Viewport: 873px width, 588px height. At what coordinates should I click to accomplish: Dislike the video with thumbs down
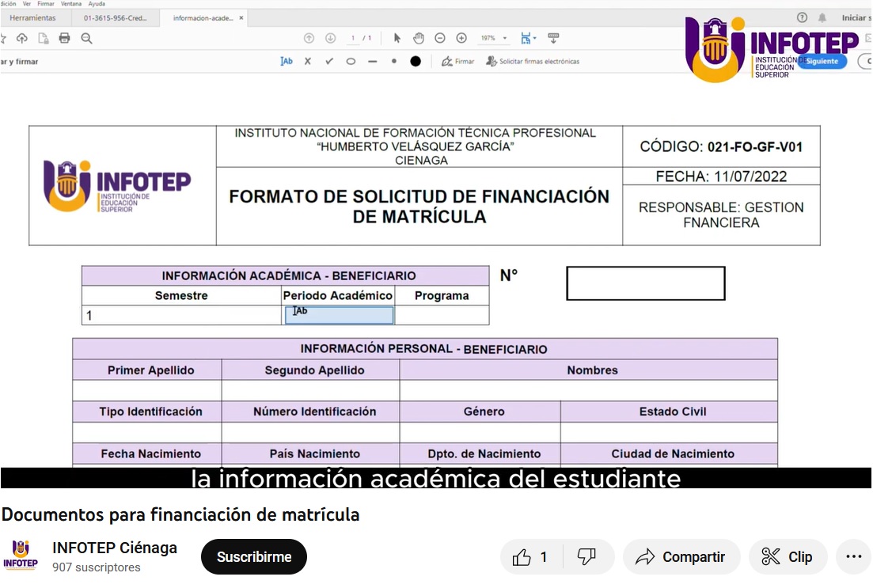(x=587, y=557)
